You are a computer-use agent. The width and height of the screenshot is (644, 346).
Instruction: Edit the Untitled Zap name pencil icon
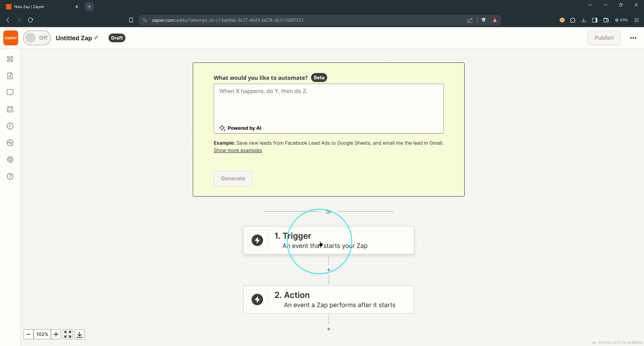click(x=96, y=38)
